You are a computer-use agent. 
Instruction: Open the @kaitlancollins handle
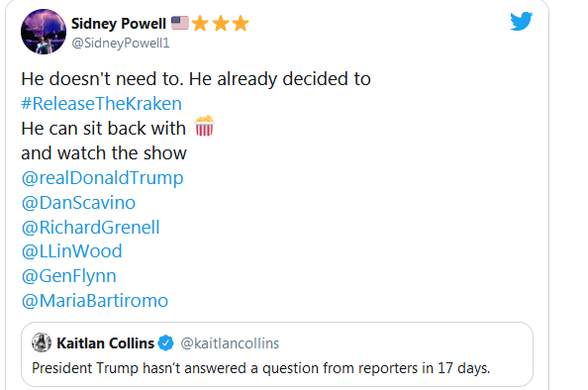(230, 343)
